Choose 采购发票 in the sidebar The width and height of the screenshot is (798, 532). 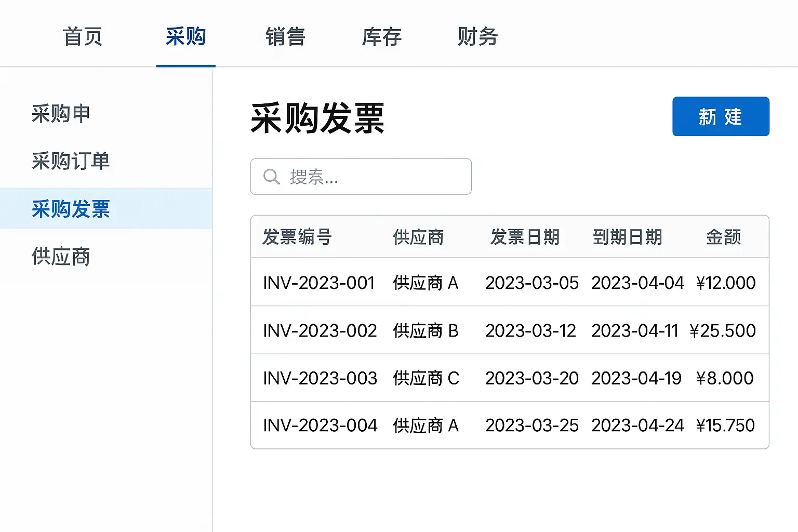pyautogui.click(x=71, y=209)
